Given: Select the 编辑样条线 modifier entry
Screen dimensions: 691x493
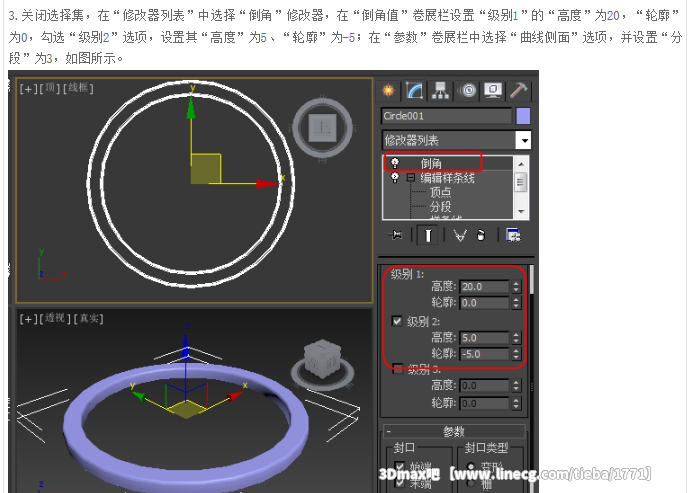Looking at the screenshot, I should (x=447, y=178).
